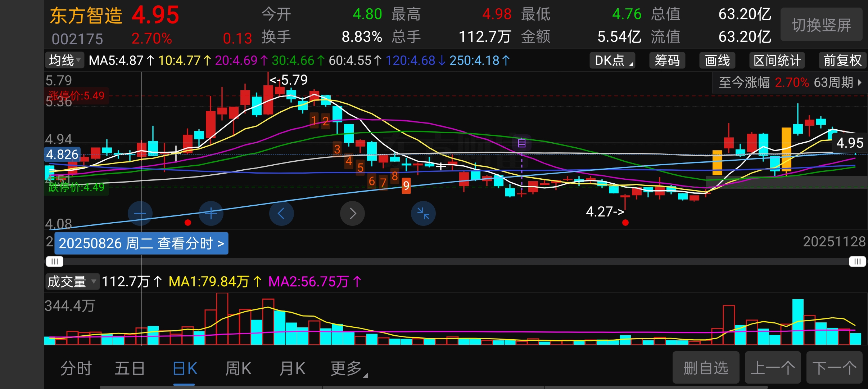This screenshot has height=389, width=868.
Task: Click the zoom-in plus circle icon
Action: pyautogui.click(x=211, y=214)
